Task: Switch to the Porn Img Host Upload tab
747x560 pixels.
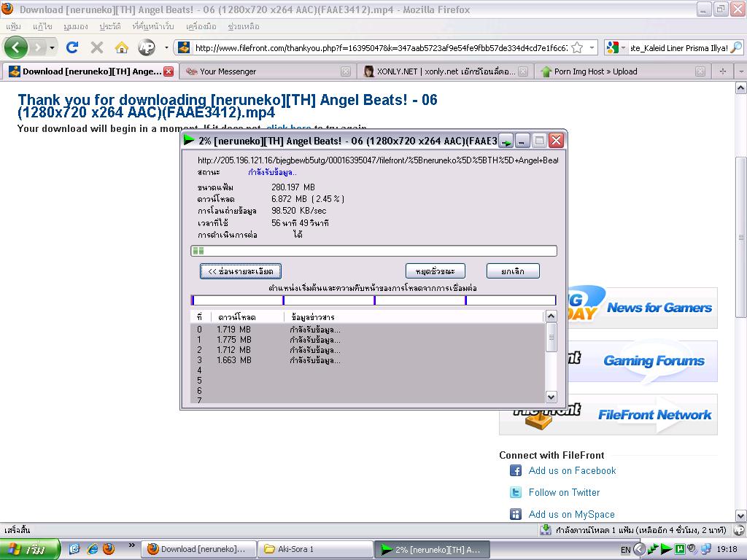Action: pyautogui.click(x=622, y=71)
